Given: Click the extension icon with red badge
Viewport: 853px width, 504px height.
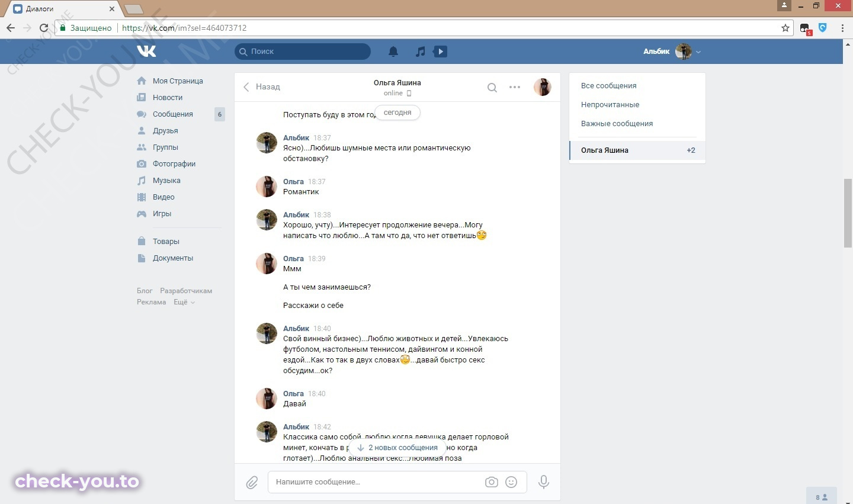Looking at the screenshot, I should [x=806, y=28].
